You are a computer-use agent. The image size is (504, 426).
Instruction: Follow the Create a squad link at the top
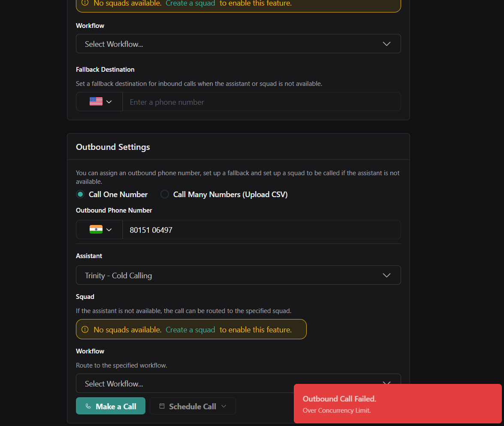coord(190,3)
